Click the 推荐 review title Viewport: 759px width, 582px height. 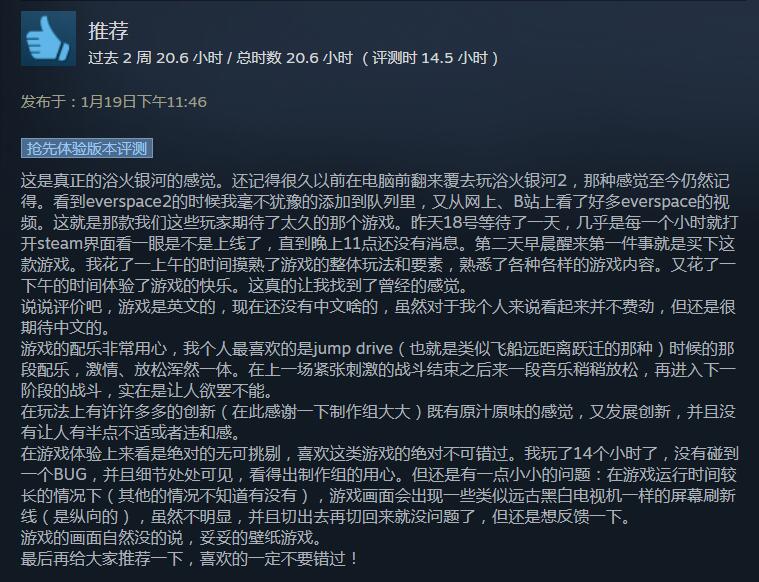coord(108,31)
